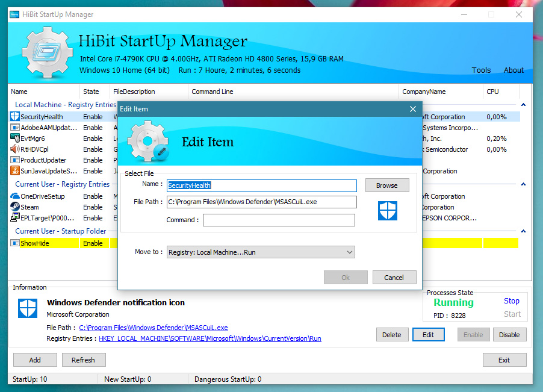This screenshot has width=543, height=392.
Task: Click the Browse button
Action: pyautogui.click(x=386, y=185)
